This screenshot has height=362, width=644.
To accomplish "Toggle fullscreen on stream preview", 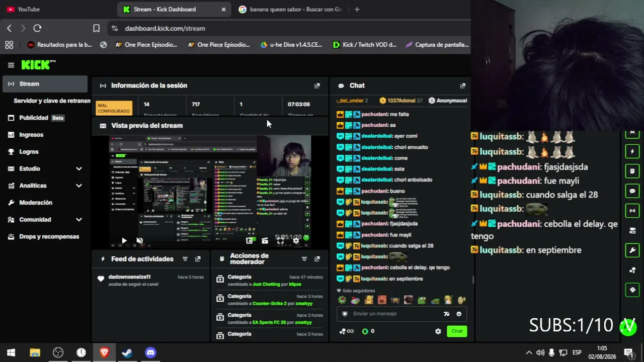I will (280, 241).
